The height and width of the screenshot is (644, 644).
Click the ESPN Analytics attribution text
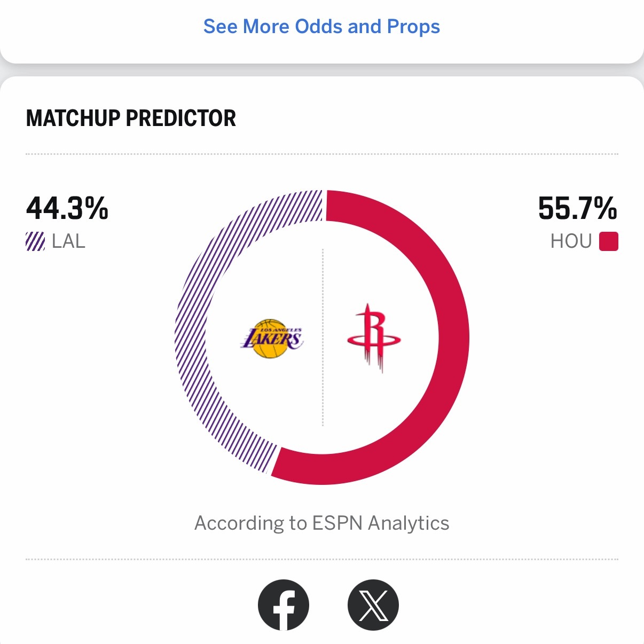[322, 523]
